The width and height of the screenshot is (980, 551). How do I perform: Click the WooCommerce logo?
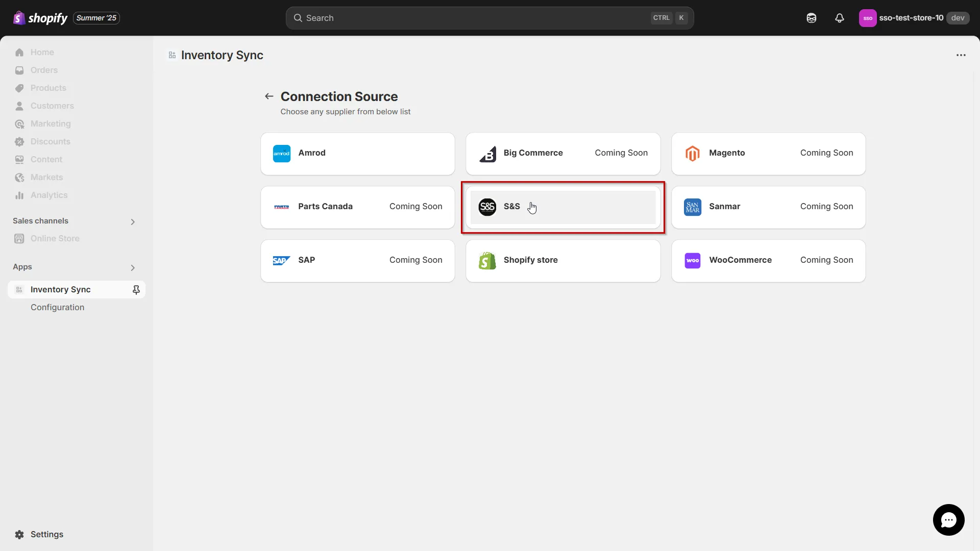[x=693, y=260]
